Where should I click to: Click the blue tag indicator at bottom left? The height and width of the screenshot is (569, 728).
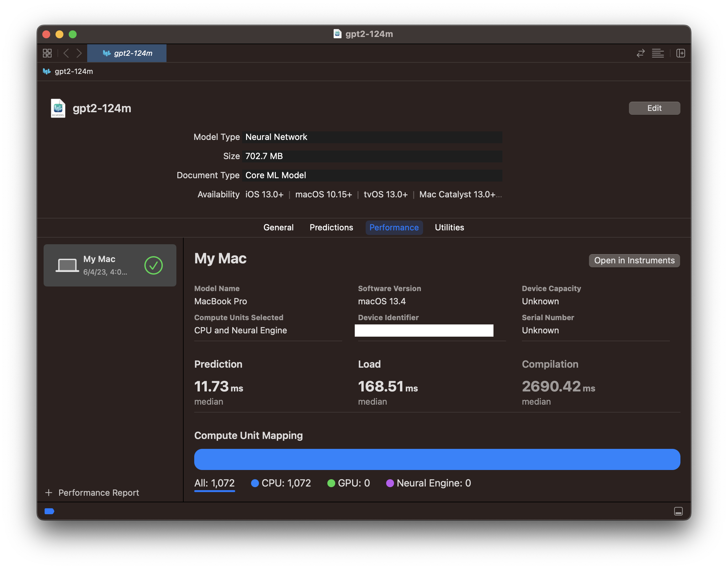pyautogui.click(x=49, y=511)
